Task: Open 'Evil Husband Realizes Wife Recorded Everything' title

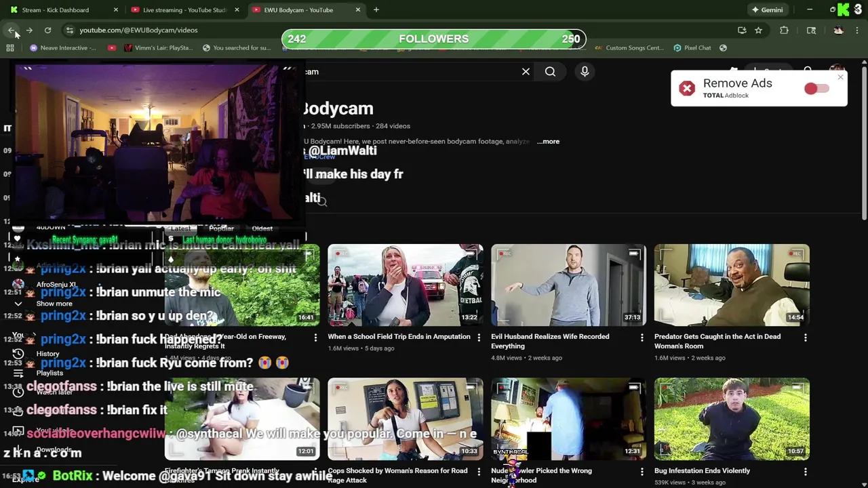Action: point(550,341)
